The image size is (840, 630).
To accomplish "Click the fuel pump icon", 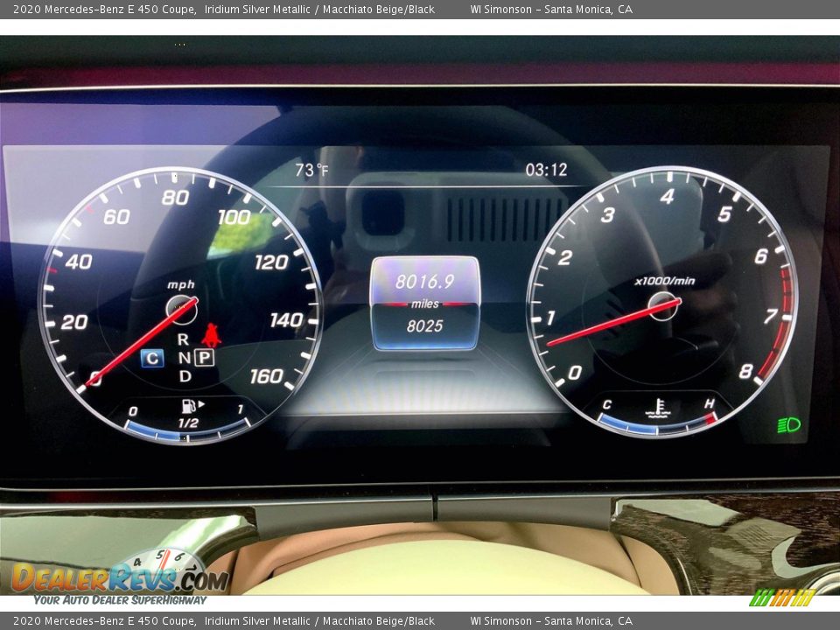I will click(189, 406).
